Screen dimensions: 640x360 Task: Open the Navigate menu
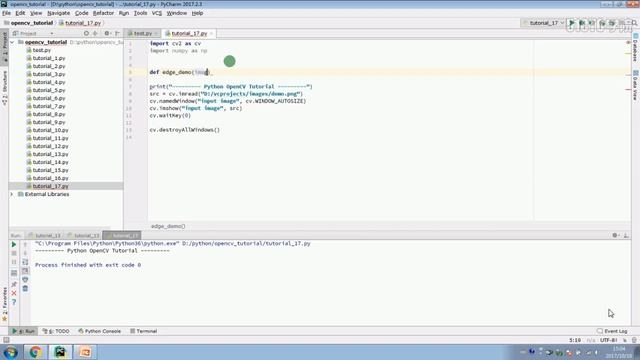[x=58, y=13]
